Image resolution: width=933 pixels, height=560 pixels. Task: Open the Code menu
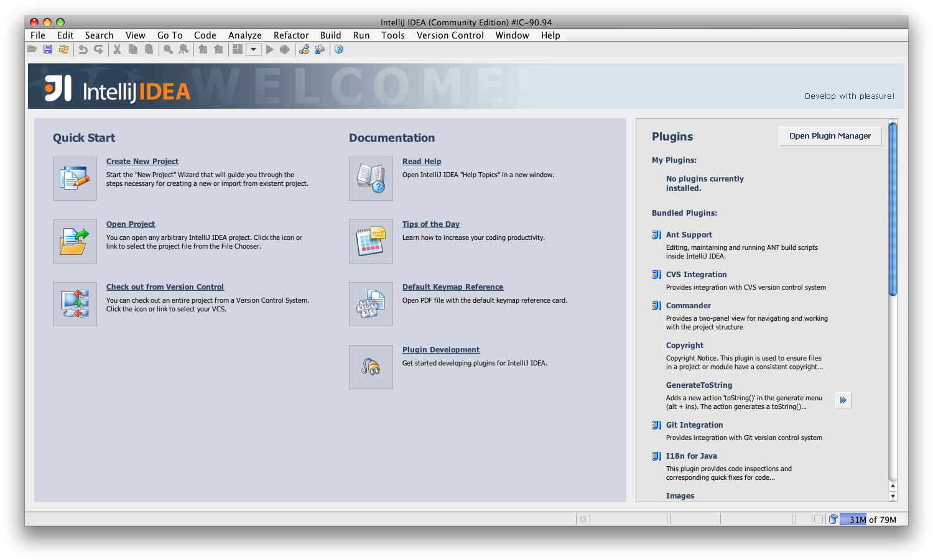click(205, 35)
